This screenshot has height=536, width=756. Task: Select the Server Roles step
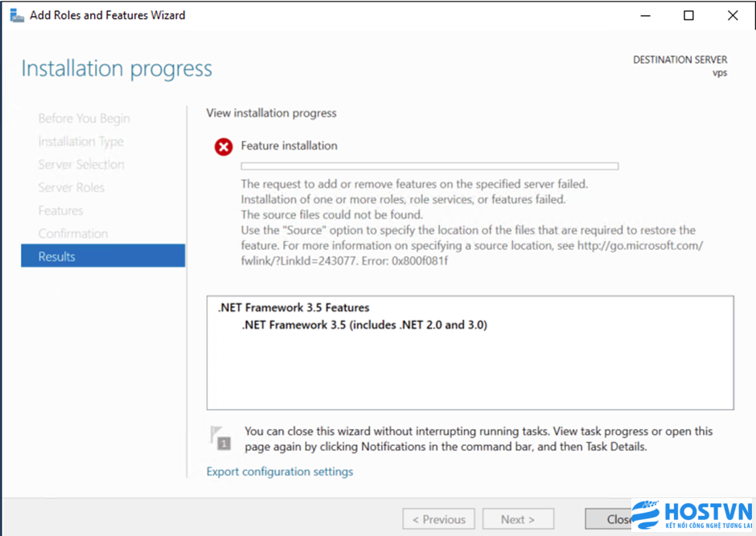tap(72, 187)
